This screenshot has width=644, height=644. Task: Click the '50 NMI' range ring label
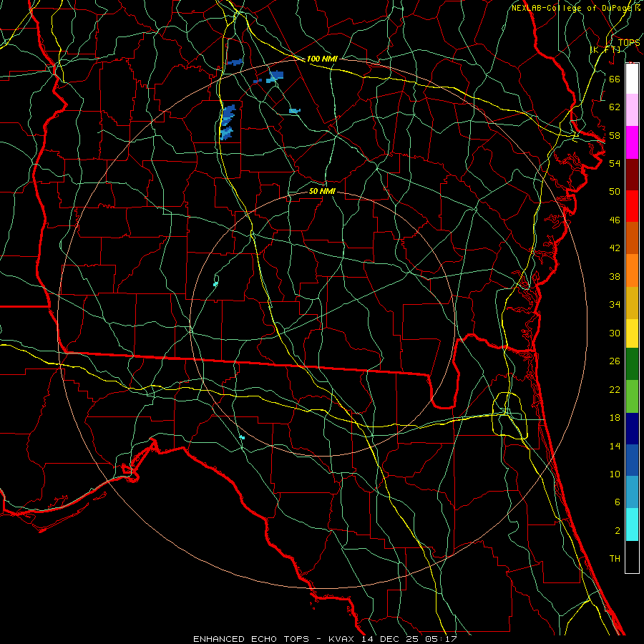click(x=322, y=191)
